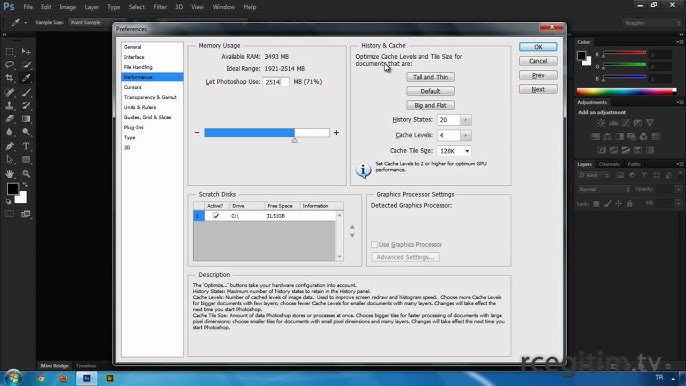Select the Move tool
Image resolution: width=686 pixels, height=386 pixels.
pos(26,52)
